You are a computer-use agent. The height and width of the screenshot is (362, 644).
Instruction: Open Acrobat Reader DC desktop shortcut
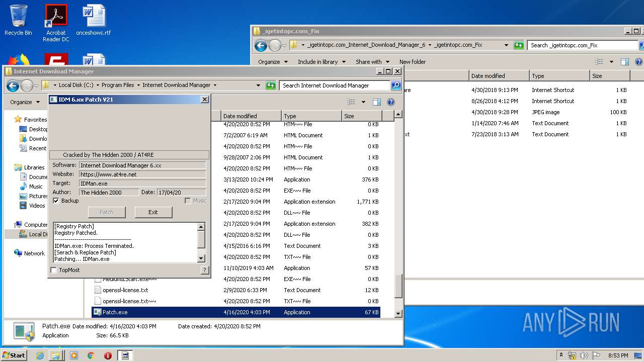pos(56,23)
